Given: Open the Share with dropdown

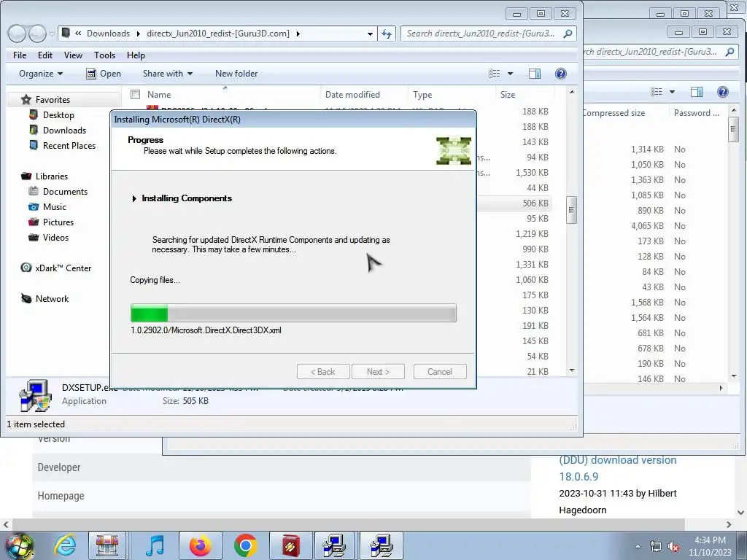Looking at the screenshot, I should point(168,74).
